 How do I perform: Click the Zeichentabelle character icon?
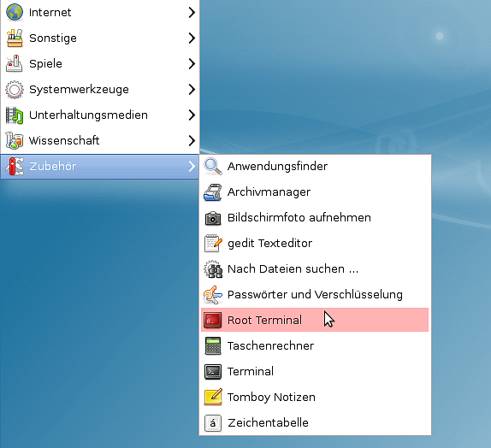(213, 423)
